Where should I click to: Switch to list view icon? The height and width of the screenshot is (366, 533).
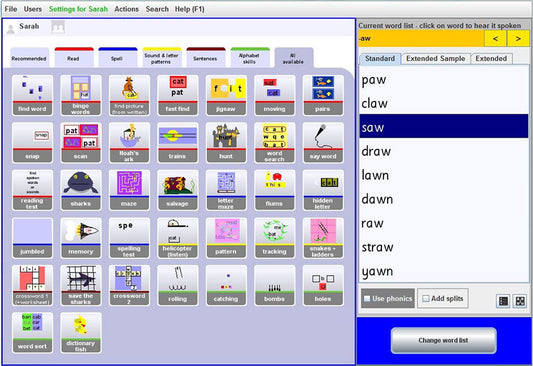(503, 301)
